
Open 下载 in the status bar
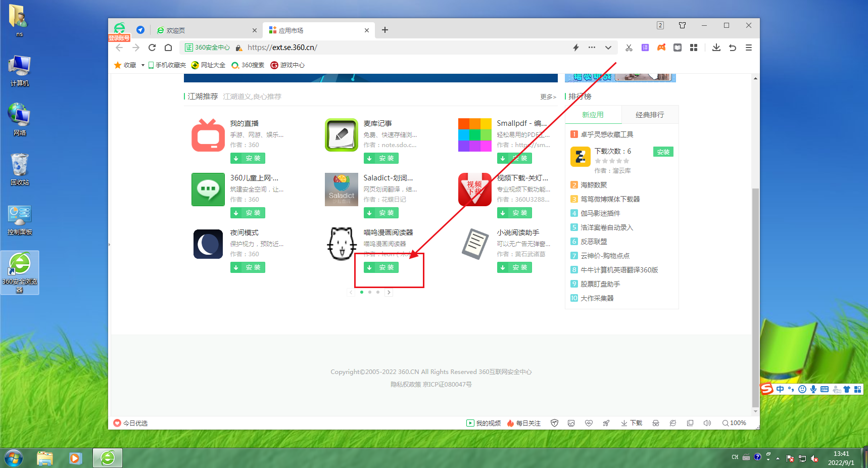click(632, 423)
